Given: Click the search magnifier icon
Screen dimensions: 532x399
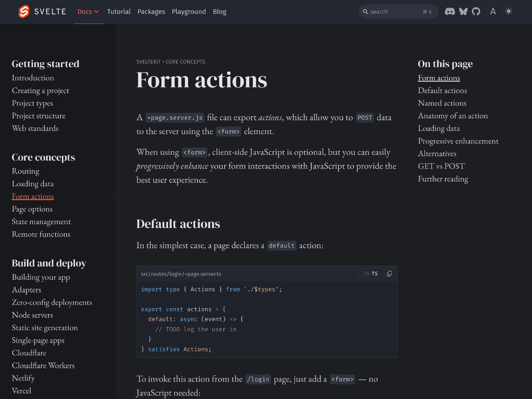Looking at the screenshot, I should point(365,12).
